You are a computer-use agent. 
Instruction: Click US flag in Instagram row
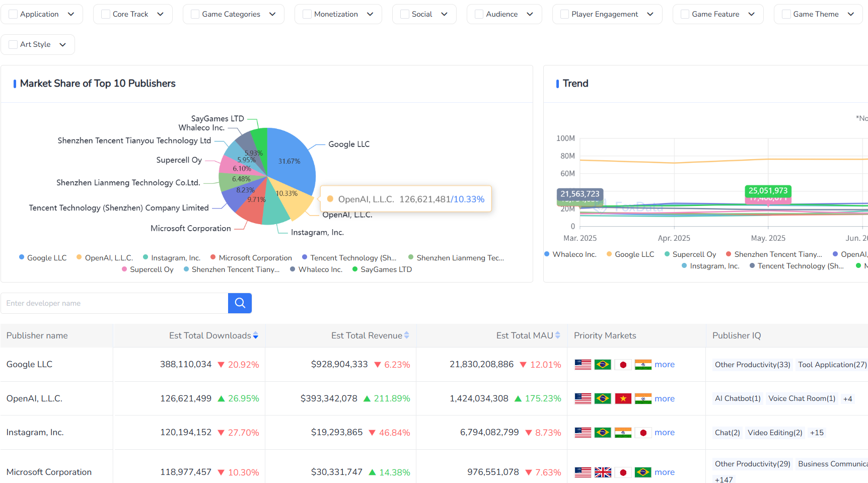click(x=583, y=433)
